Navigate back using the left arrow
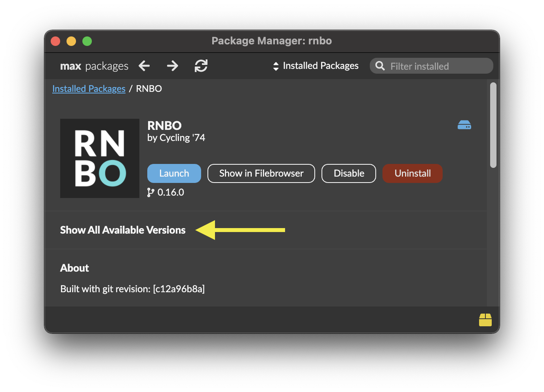The image size is (544, 392). point(144,66)
